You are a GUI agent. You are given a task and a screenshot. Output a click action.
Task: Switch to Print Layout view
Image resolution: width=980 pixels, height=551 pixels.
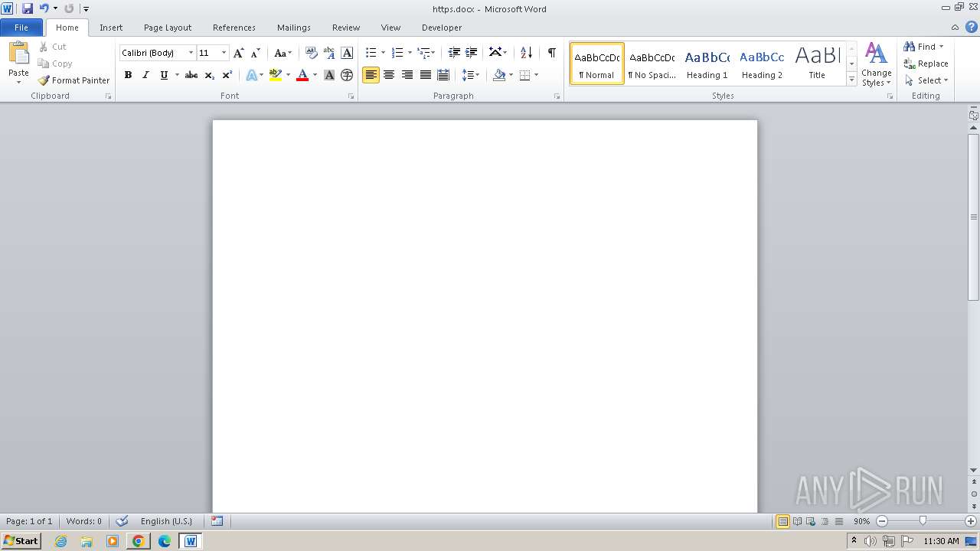[782, 521]
